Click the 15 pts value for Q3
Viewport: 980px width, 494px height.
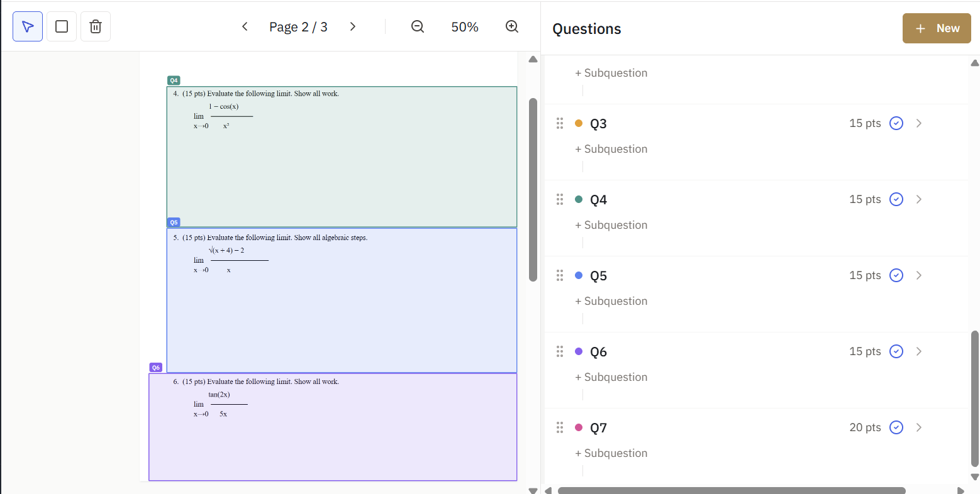click(x=865, y=123)
